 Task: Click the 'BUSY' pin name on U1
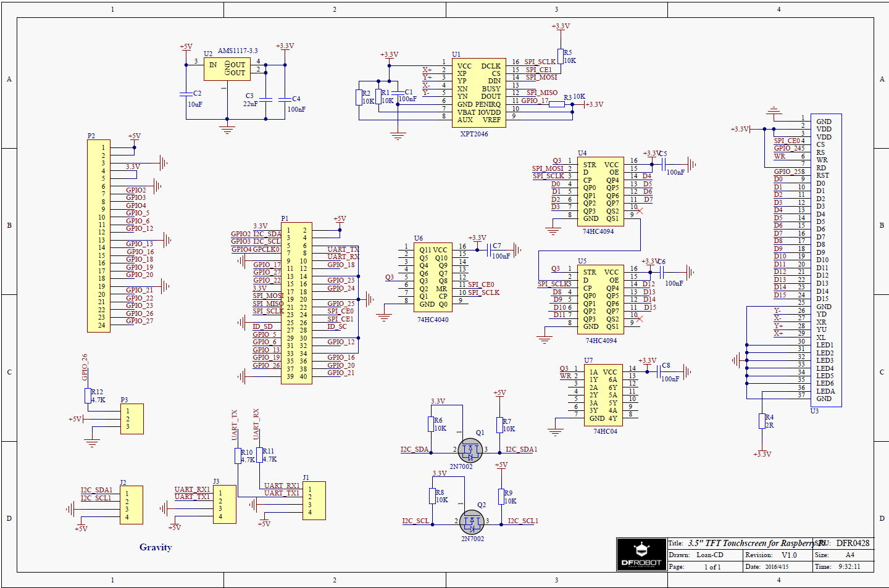491,89
